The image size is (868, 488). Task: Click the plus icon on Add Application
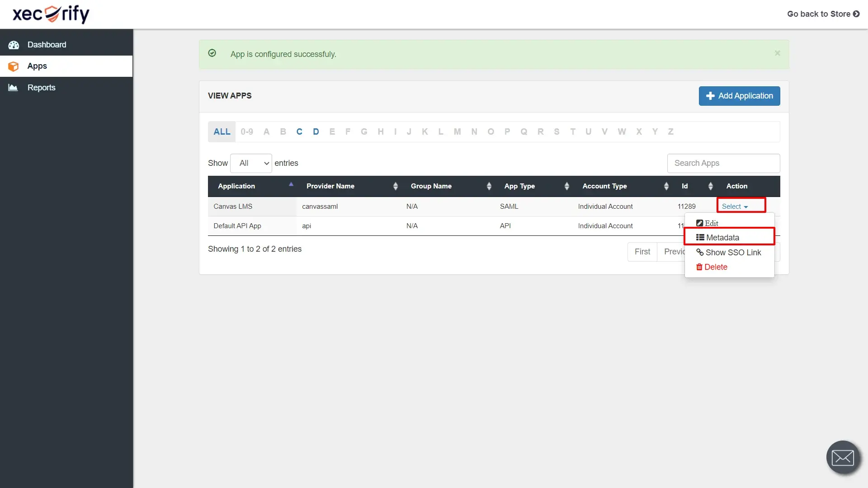(710, 96)
